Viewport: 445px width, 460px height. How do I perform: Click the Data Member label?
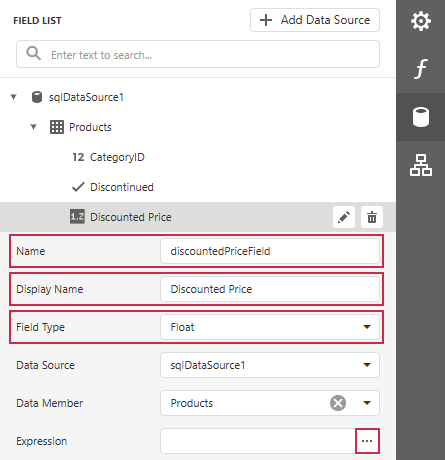(49, 403)
